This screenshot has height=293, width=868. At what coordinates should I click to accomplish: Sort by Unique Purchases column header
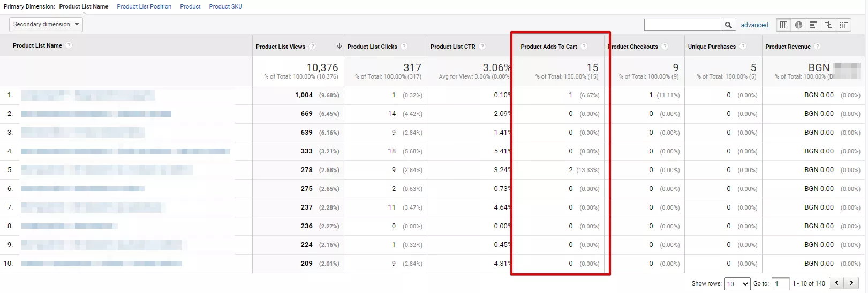point(712,47)
